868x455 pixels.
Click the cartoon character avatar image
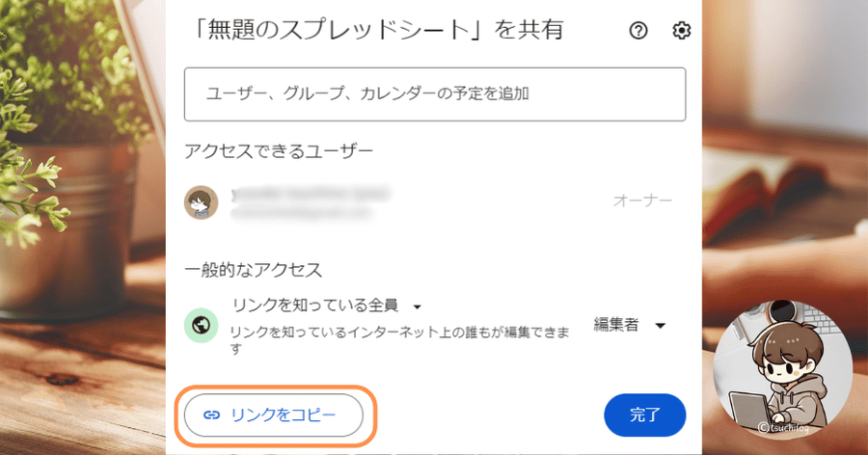tap(782, 373)
